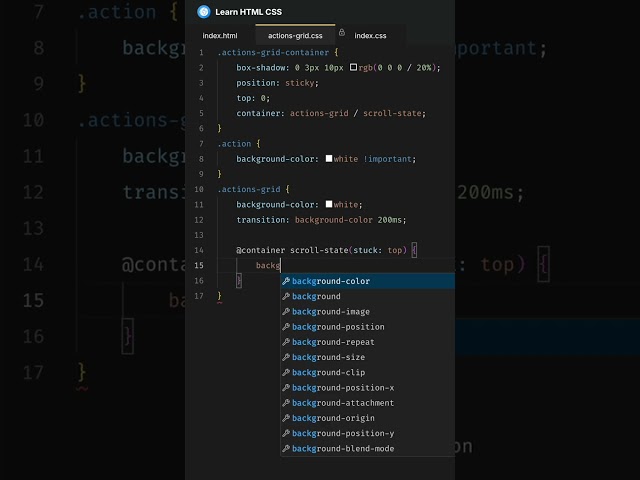Click the !important keyword on line 8
Screen dimensions: 640x480
387,159
